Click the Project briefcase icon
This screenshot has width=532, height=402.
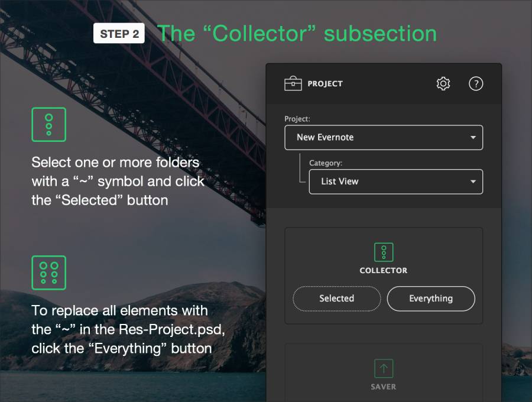coord(293,83)
